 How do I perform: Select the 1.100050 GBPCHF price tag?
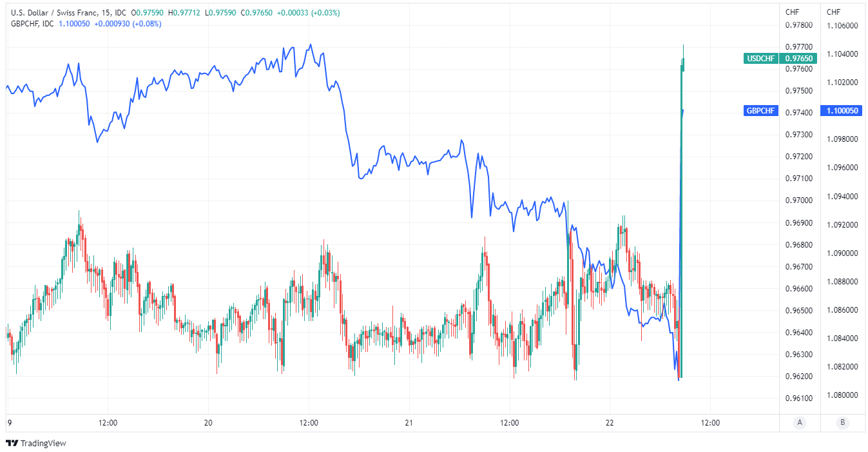click(x=842, y=111)
